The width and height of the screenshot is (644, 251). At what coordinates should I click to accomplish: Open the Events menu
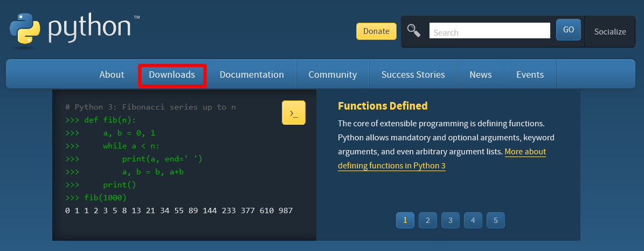coord(530,74)
